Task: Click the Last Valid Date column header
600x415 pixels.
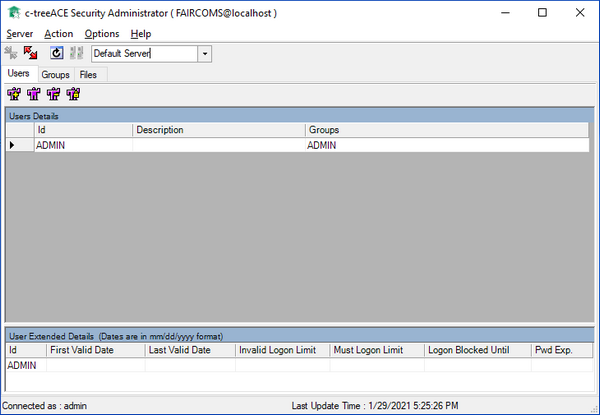Action: click(190, 350)
